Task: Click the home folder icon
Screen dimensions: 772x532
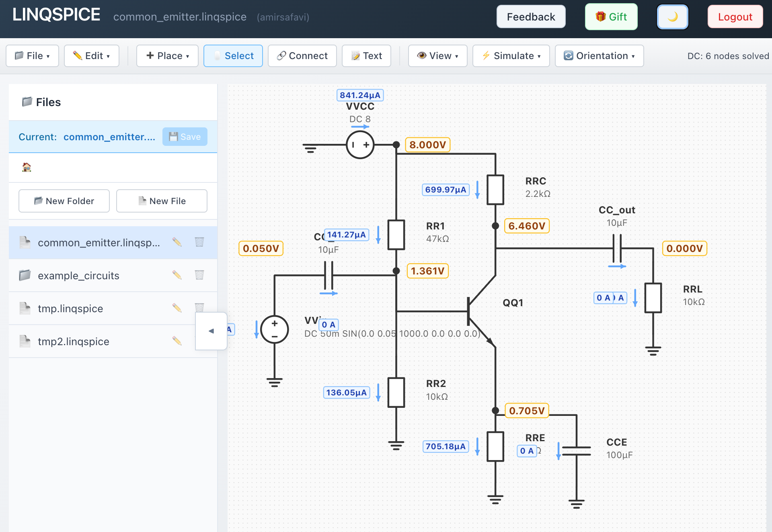Action: pos(27,167)
